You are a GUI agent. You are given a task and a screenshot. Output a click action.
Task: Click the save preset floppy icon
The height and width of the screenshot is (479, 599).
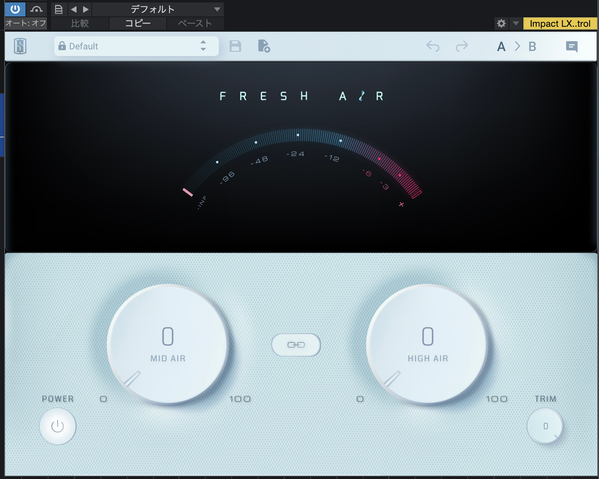coord(235,46)
